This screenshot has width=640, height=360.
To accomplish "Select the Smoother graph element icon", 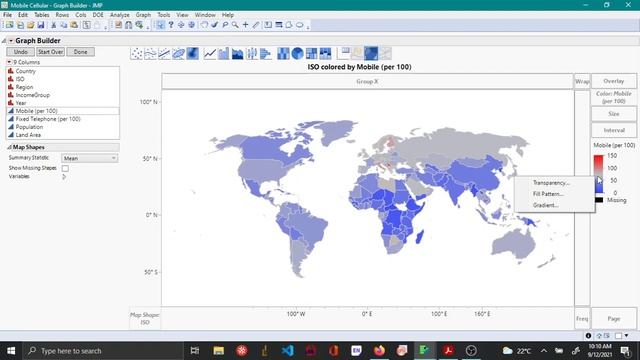I will pyautogui.click(x=151, y=53).
